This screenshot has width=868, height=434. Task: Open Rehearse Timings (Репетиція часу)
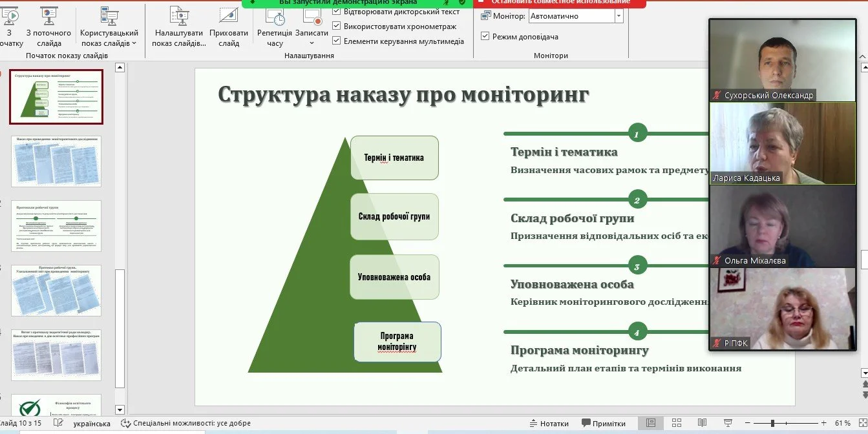275,26
